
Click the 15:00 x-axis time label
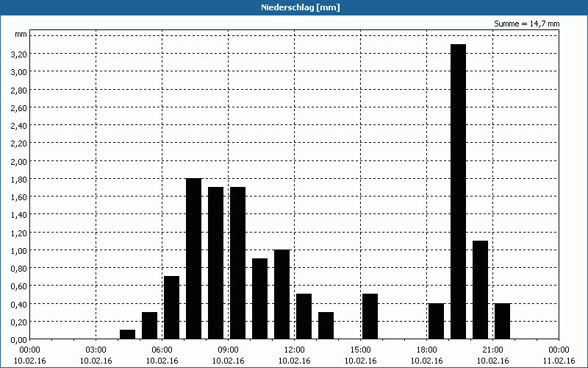point(360,350)
